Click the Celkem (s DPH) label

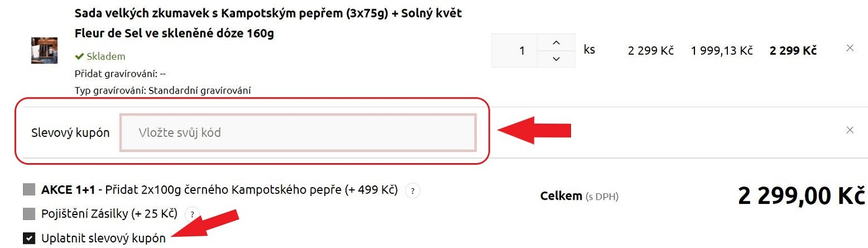(579, 196)
